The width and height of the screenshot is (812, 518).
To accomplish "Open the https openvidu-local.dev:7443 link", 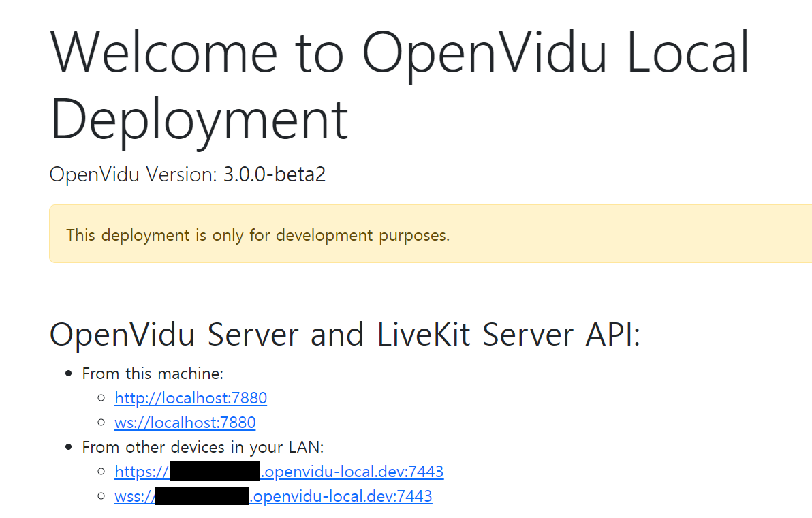I will [279, 472].
